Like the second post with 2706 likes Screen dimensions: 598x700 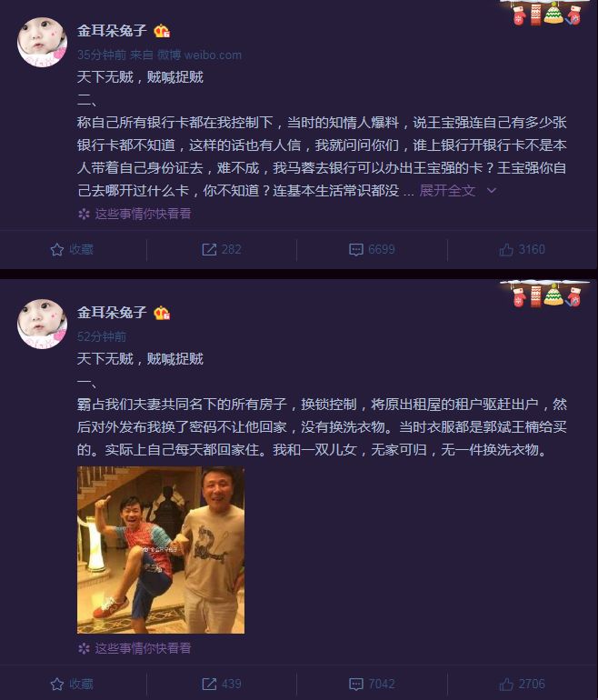click(x=506, y=684)
